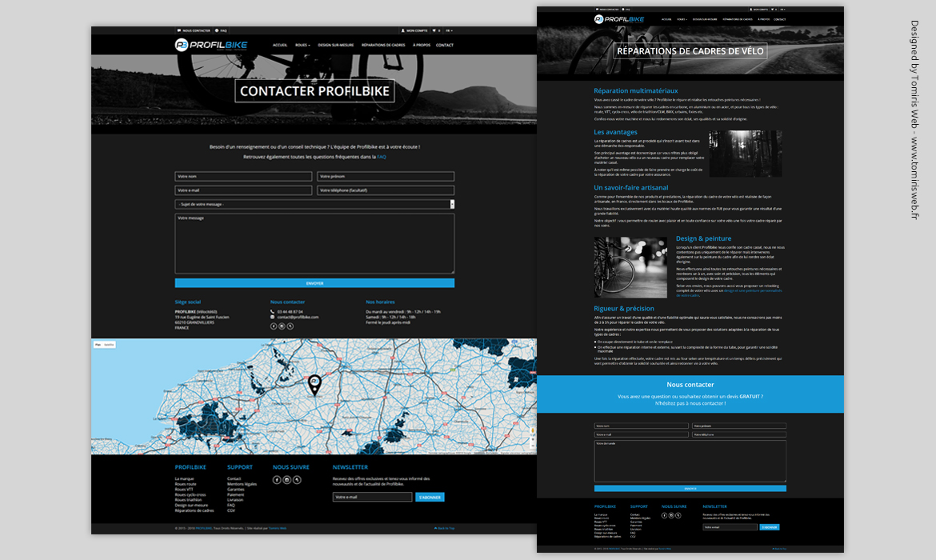Screen dimensions: 936x560
Task: Click 'Garanties' in the contact page footer
Action: tap(236, 490)
